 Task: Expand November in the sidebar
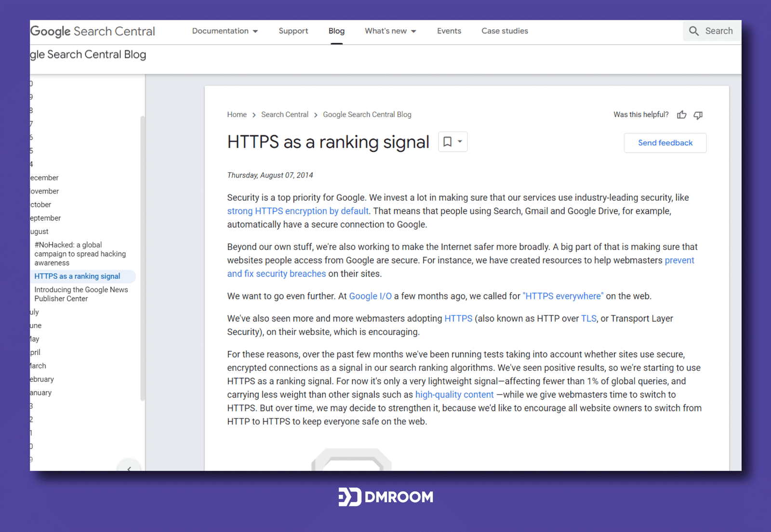(x=44, y=191)
